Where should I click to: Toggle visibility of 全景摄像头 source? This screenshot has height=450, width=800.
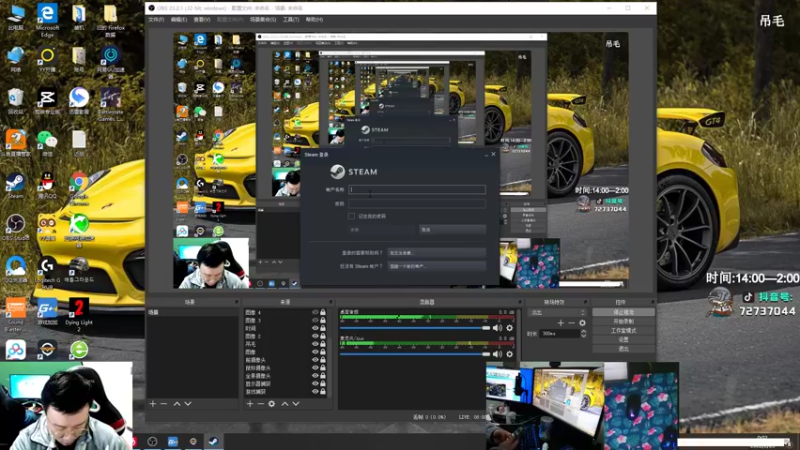pyautogui.click(x=315, y=376)
